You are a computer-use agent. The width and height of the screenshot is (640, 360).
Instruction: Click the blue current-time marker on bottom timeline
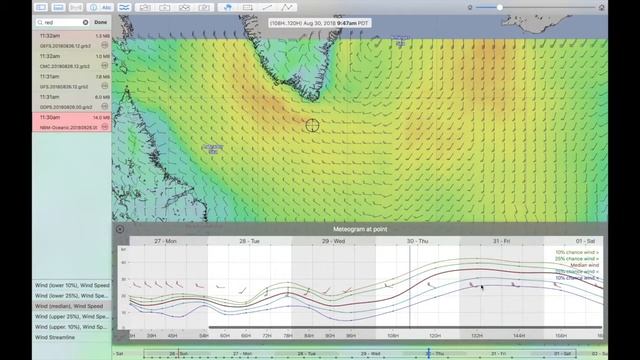pyautogui.click(x=429, y=353)
